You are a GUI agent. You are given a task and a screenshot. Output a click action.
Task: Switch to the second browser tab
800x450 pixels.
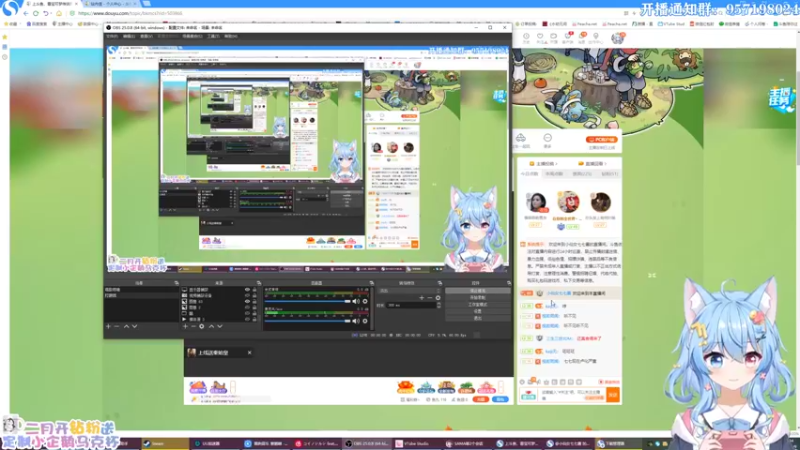coord(110,4)
